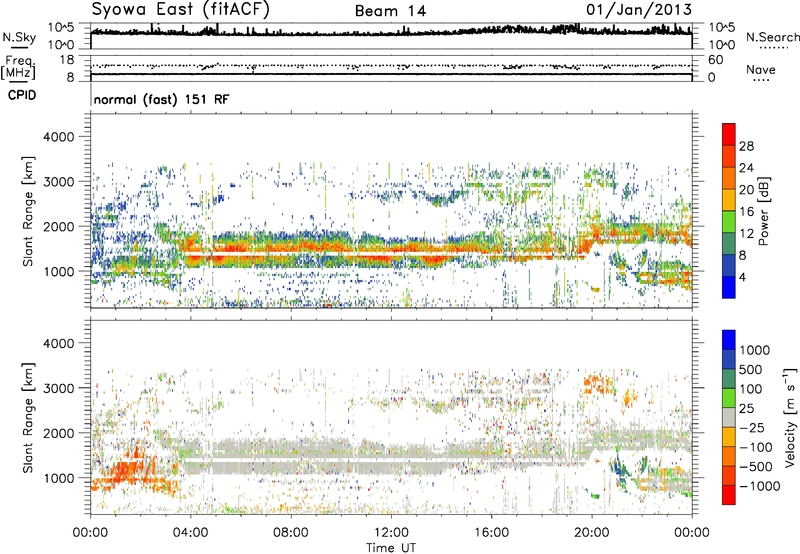Click the 'Time UT' axis label
Image resolution: width=800 pixels, height=554 pixels.
tap(391, 548)
